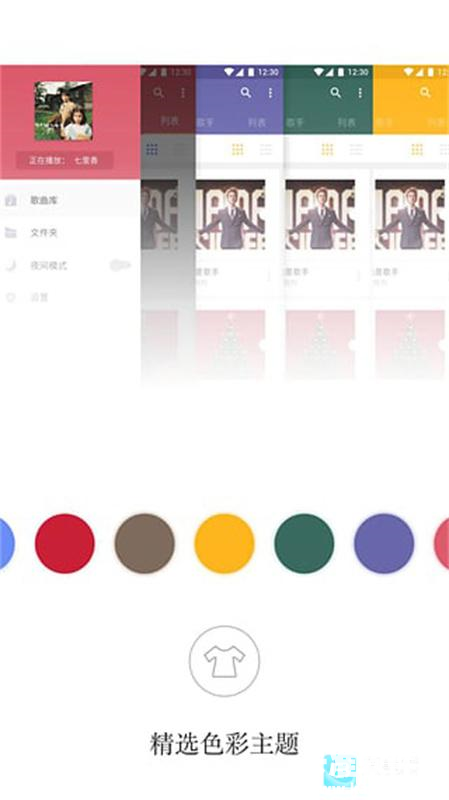Choose the purple color swatch
Image resolution: width=449 pixels, height=800 pixels.
[x=384, y=543]
